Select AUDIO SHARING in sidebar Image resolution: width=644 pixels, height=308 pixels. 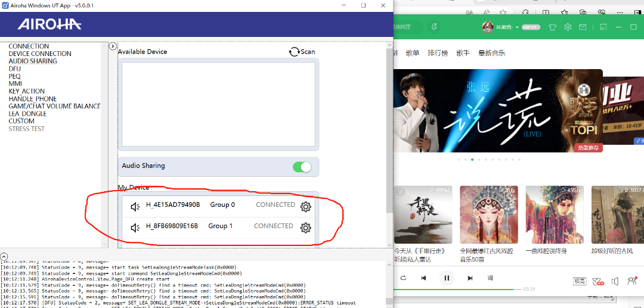[33, 61]
